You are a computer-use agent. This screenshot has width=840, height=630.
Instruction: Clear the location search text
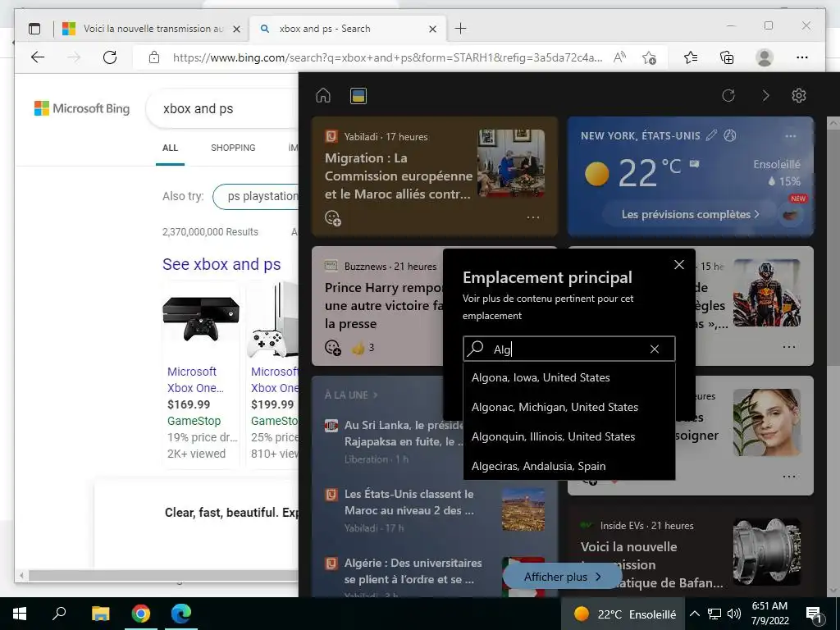[654, 349]
